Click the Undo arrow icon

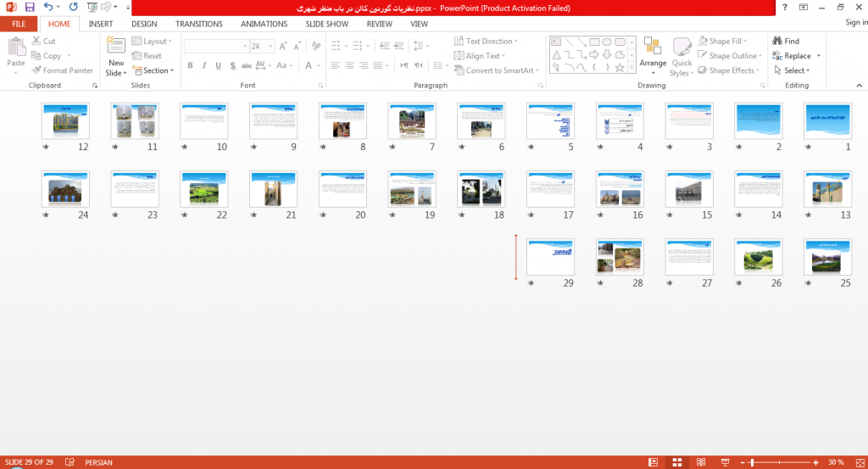click(48, 7)
